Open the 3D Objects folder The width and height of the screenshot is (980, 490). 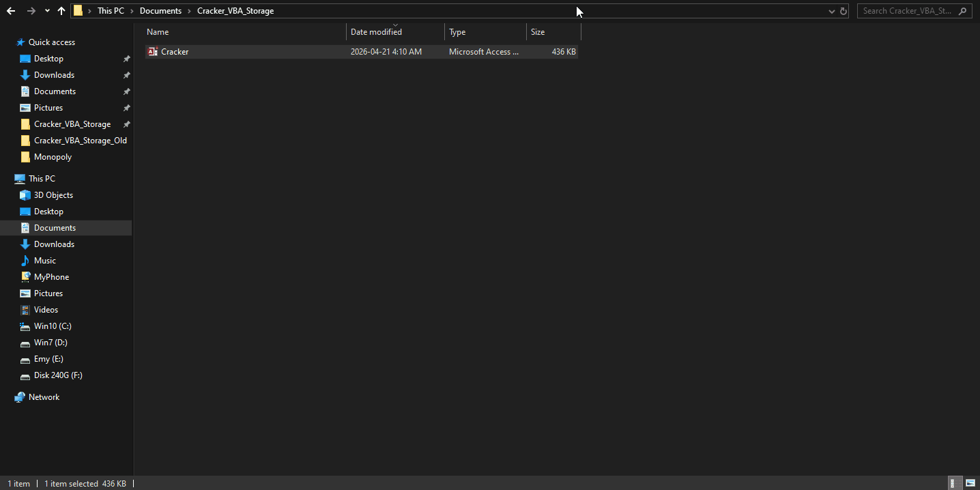point(53,195)
